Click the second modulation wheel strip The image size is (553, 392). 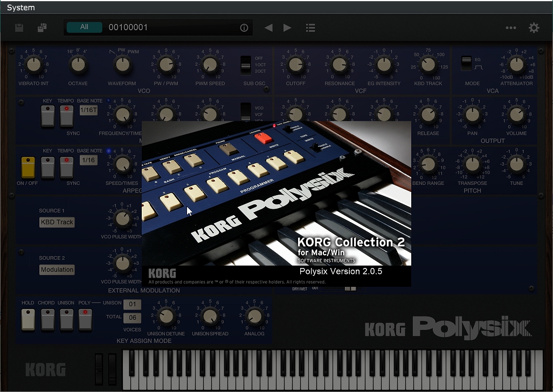click(112, 369)
